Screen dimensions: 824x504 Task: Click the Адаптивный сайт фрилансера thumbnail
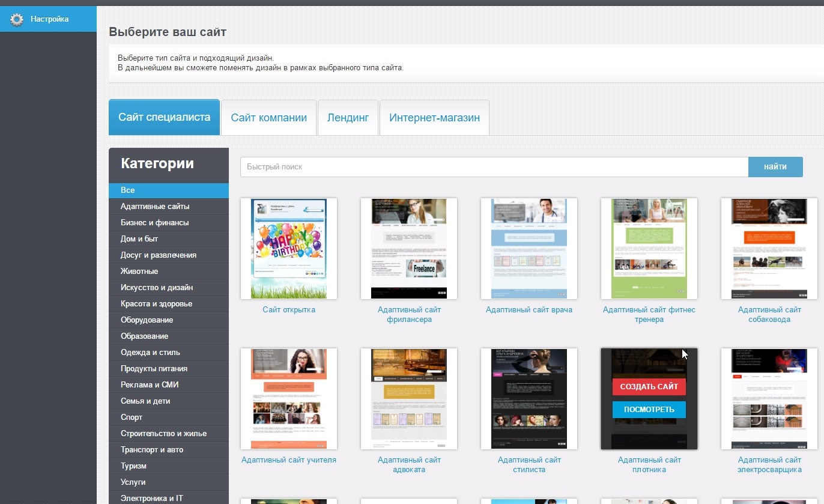coord(408,248)
